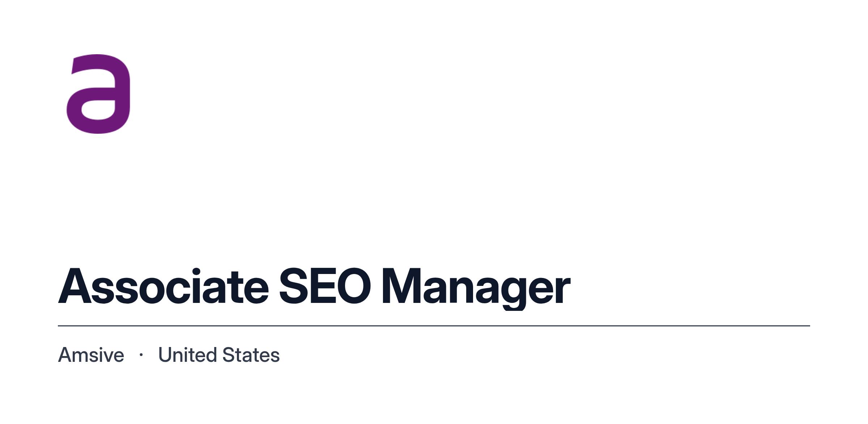Click the Associate SEO Manager heading
This screenshot has height=424, width=868.
(x=314, y=288)
